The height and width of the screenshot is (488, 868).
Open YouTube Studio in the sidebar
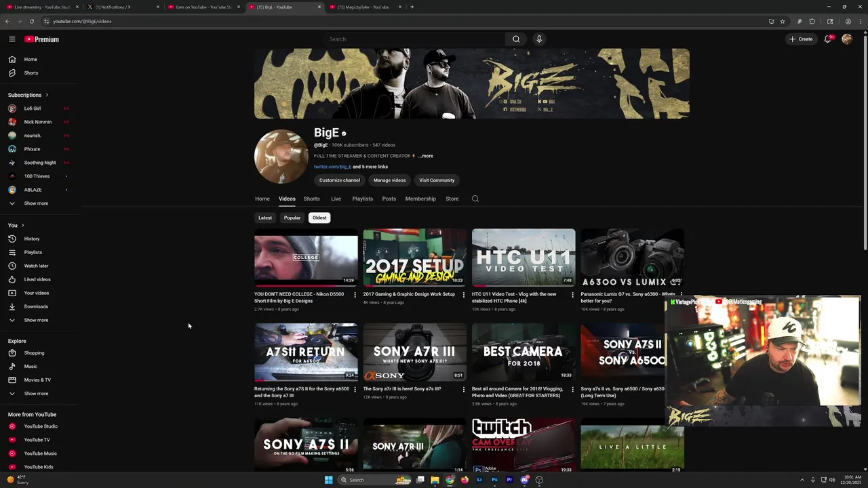(39, 426)
